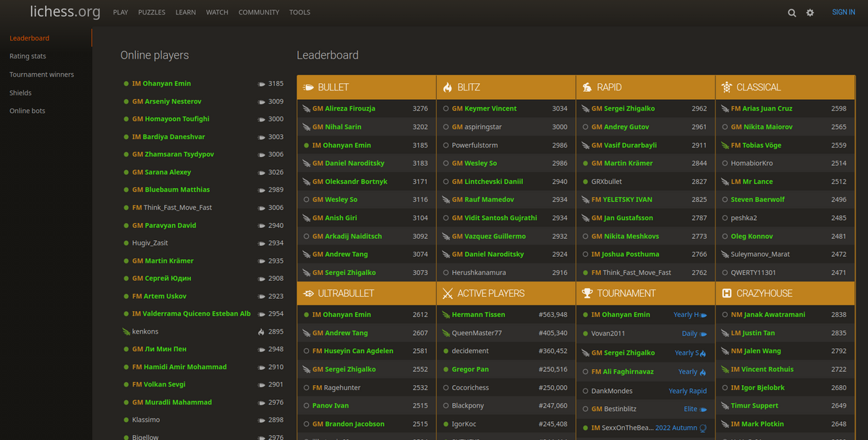The width and height of the screenshot is (868, 440).
Task: Open the Community menu
Action: (259, 12)
